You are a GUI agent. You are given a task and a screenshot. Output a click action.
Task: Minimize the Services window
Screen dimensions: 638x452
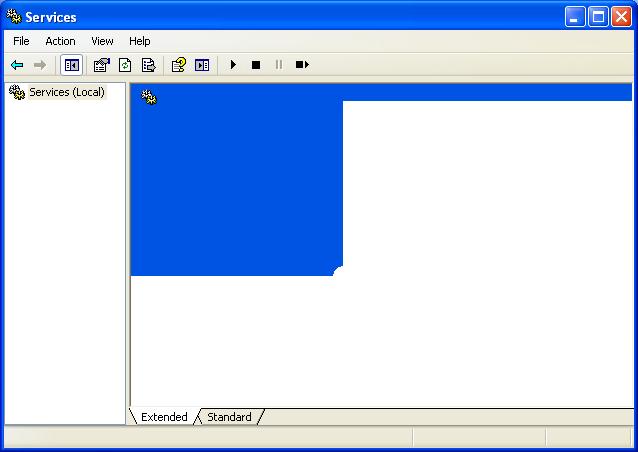click(575, 17)
